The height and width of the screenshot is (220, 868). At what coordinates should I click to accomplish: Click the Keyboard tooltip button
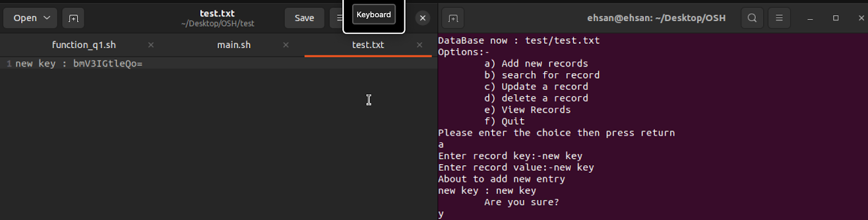pos(374,15)
